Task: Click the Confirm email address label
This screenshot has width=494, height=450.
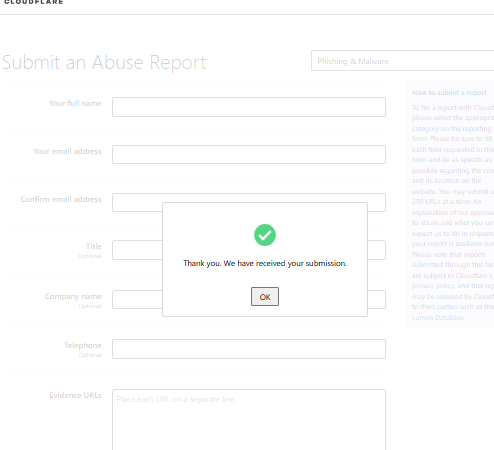Action: 61,199
